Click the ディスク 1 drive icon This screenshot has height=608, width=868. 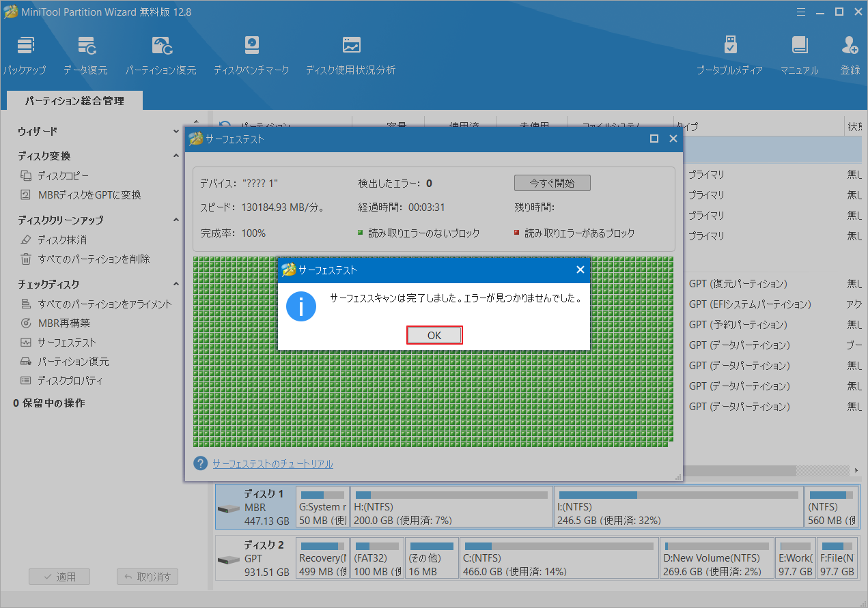click(x=229, y=509)
